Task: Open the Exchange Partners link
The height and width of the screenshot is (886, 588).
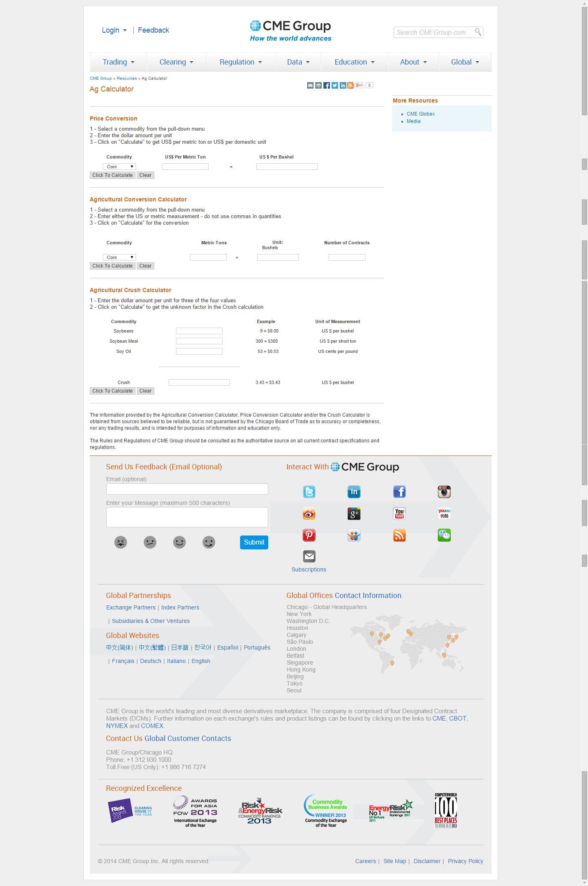Action: pos(131,608)
